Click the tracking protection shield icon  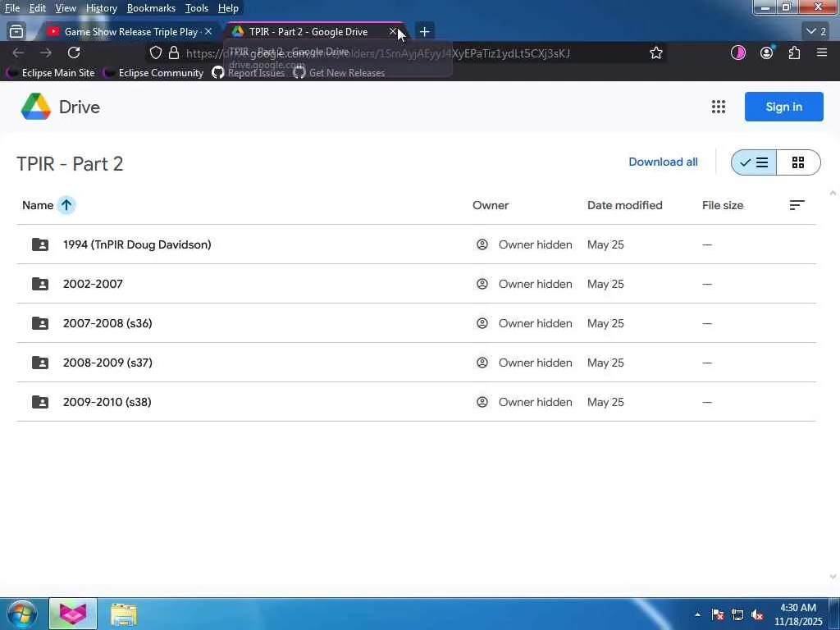point(155,53)
